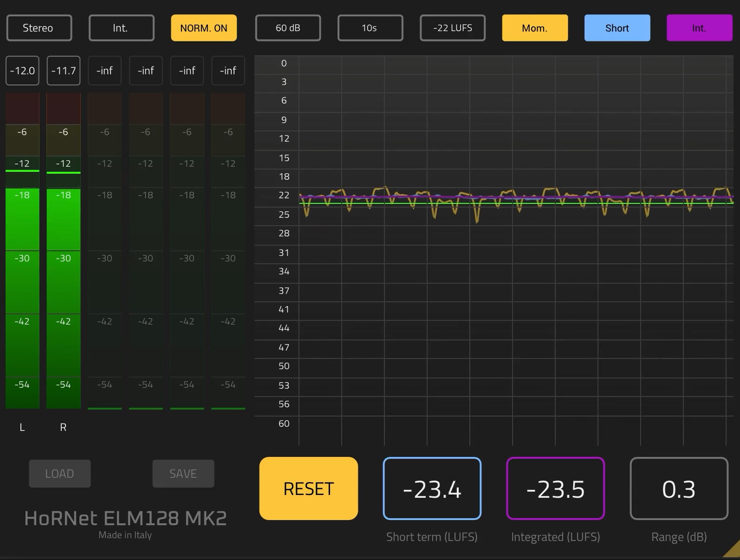Screen dimensions: 740x560
Task: Open the Stereo channel mode selector
Action: coord(39,28)
